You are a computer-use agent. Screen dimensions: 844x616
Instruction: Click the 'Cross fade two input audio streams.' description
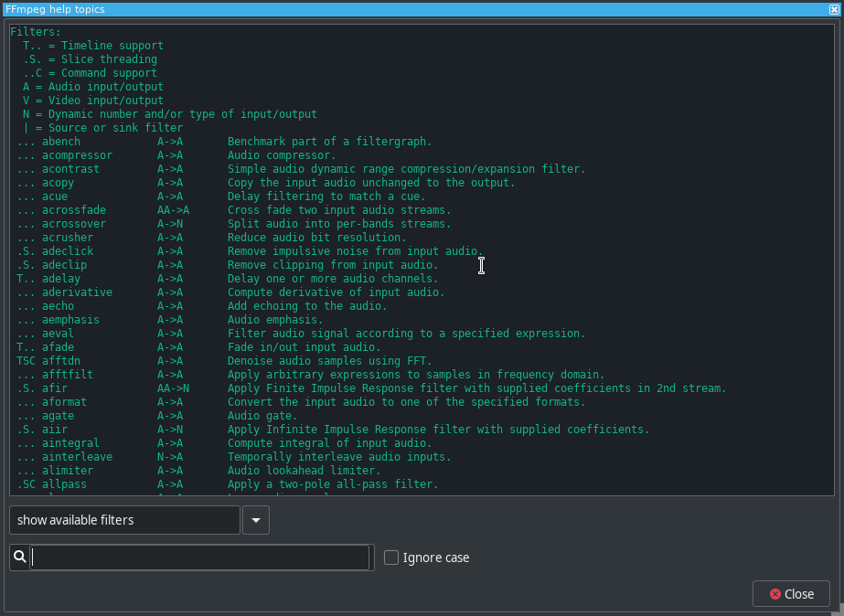(x=339, y=210)
